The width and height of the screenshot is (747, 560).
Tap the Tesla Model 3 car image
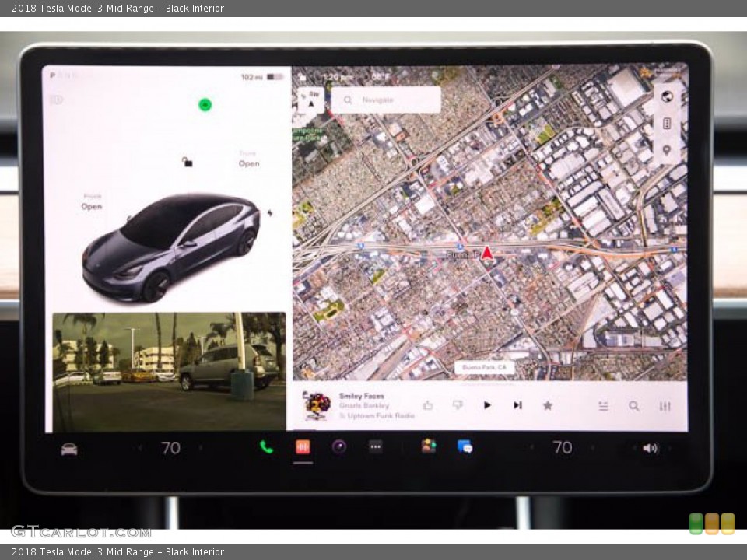coord(170,247)
